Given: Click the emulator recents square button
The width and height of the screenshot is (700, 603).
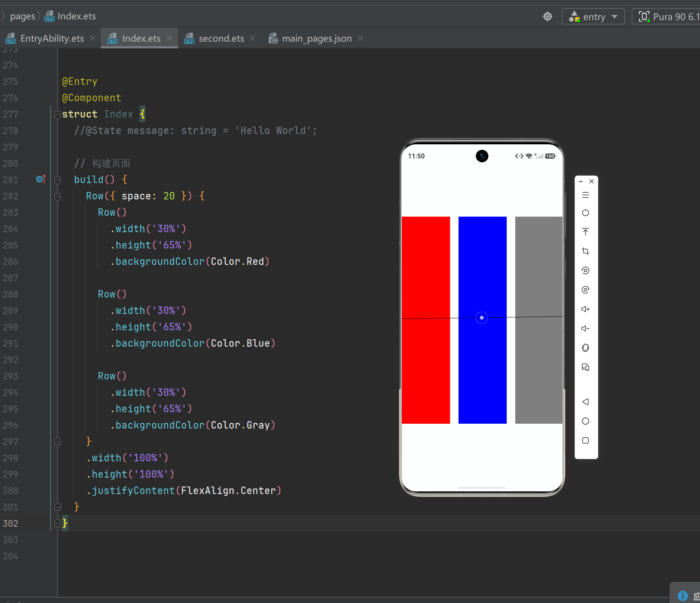Looking at the screenshot, I should click(586, 440).
